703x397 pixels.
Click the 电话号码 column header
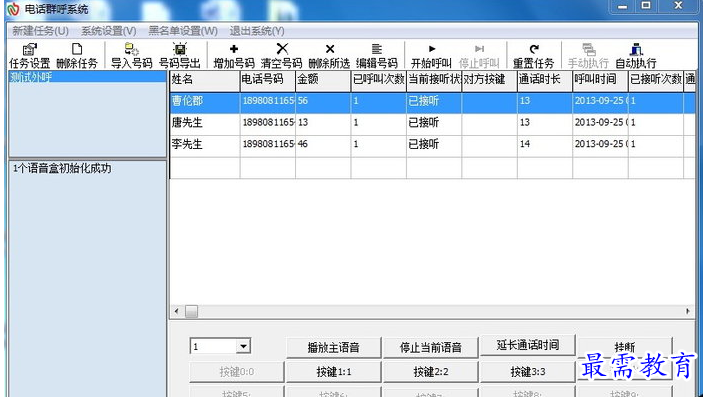tap(268, 80)
